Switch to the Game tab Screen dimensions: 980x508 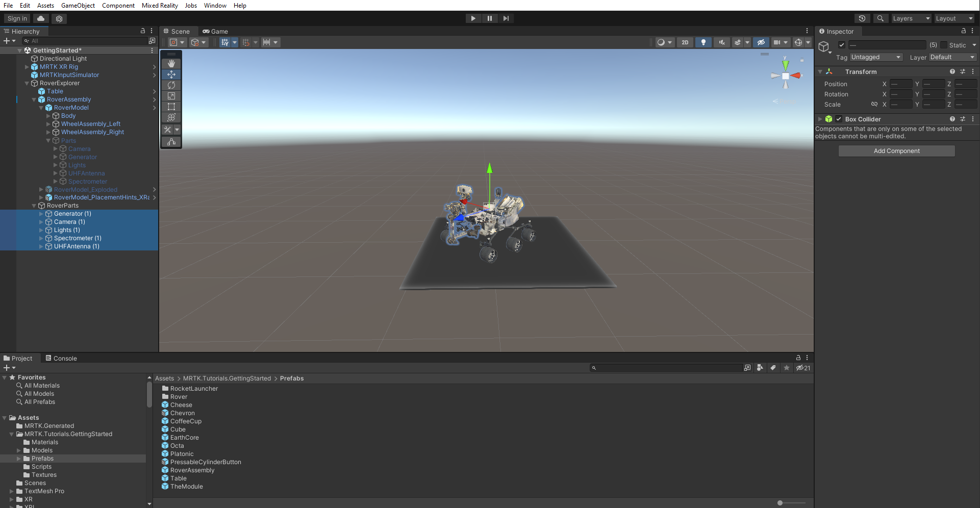pos(215,32)
